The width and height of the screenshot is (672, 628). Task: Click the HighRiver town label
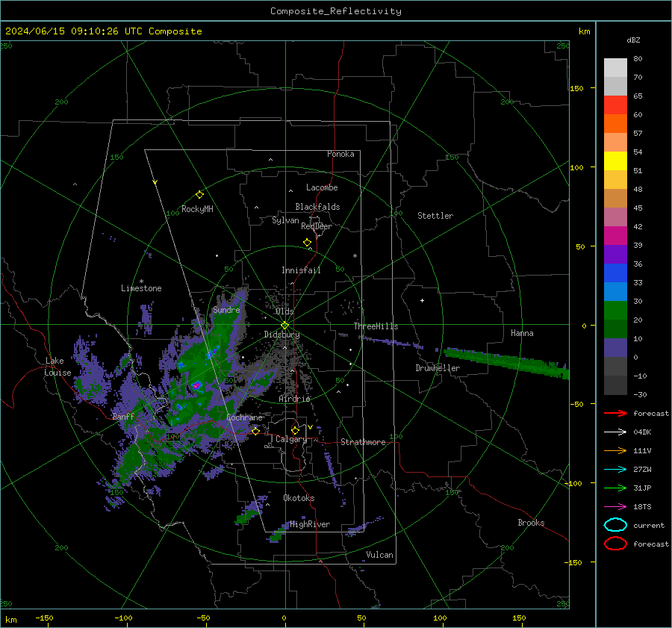pyautogui.click(x=309, y=524)
